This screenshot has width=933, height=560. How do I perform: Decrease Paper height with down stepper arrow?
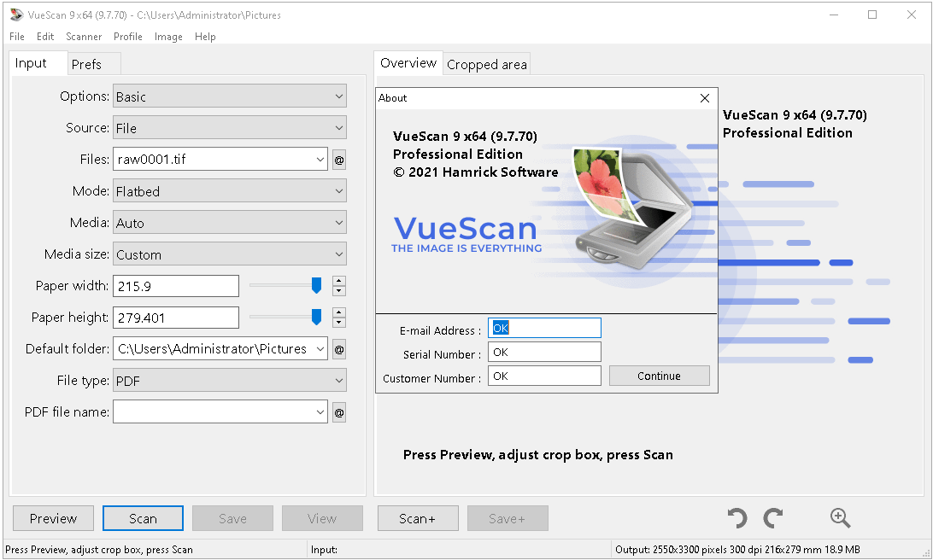(x=339, y=322)
